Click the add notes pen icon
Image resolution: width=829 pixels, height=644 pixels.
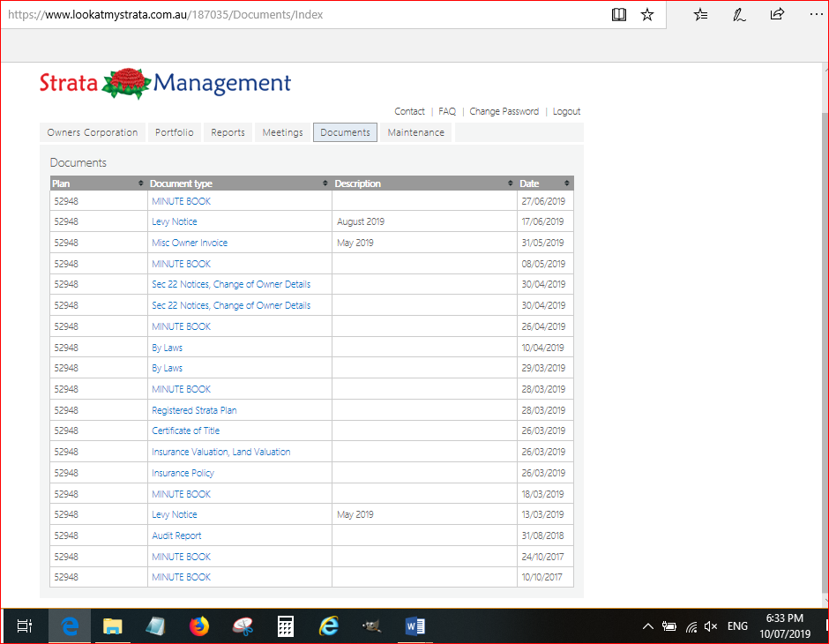click(739, 15)
